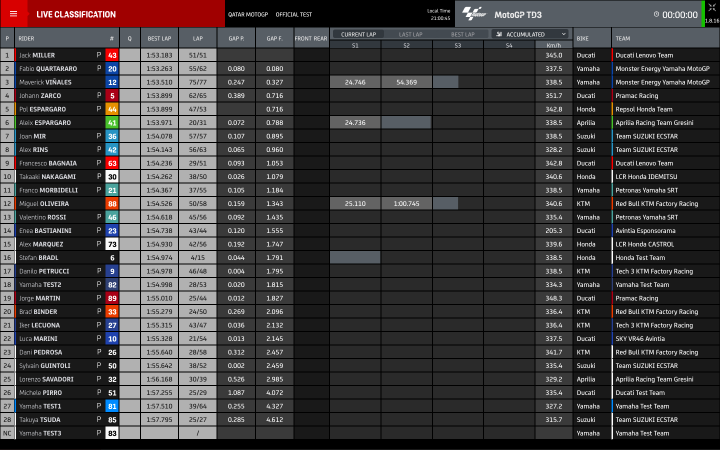The width and height of the screenshot is (720, 450).
Task: Click the Q column header
Action: 129,39
